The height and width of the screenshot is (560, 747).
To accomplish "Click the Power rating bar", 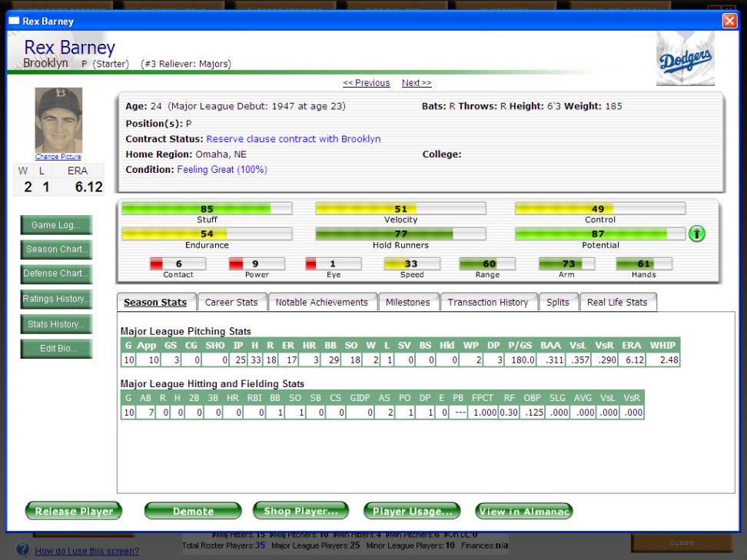I will [257, 263].
